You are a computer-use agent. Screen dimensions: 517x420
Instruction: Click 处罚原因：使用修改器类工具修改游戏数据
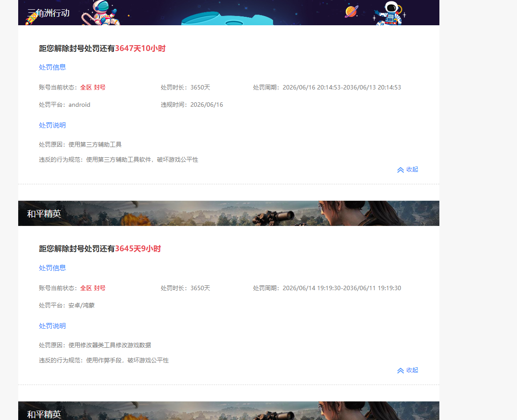click(95, 345)
